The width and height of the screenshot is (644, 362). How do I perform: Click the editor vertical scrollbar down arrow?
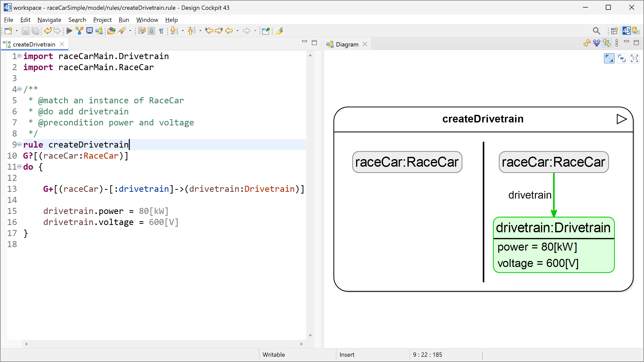pyautogui.click(x=310, y=335)
